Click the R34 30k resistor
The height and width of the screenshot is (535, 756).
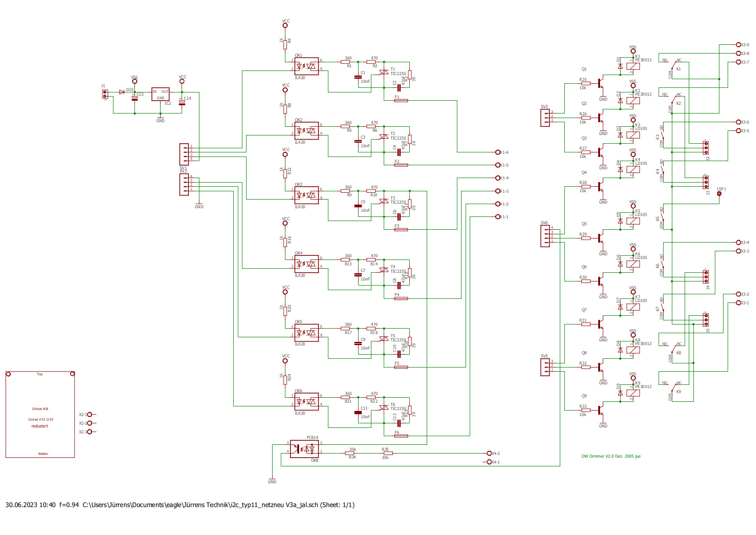coord(352,454)
